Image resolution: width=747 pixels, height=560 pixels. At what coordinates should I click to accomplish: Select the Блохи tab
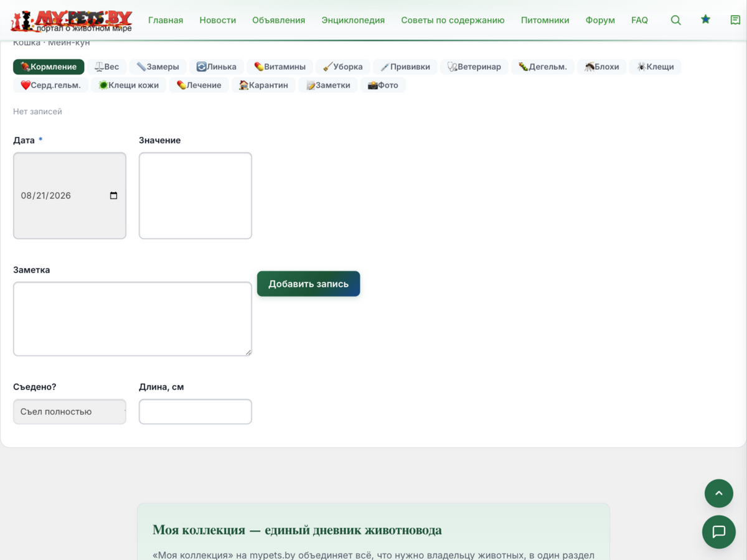[602, 67]
